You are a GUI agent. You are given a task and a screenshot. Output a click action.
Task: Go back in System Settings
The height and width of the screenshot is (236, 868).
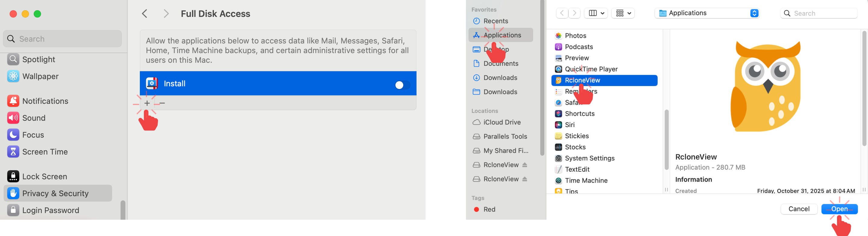tap(145, 14)
